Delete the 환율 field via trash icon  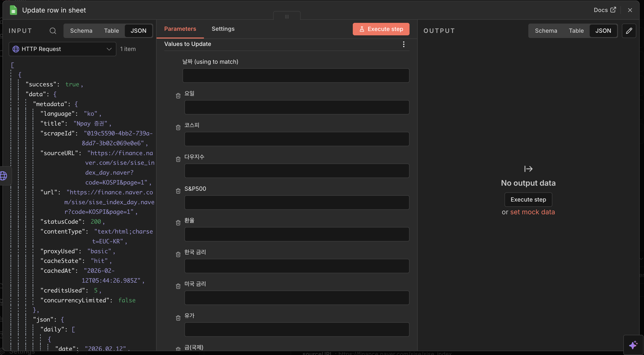[178, 223]
